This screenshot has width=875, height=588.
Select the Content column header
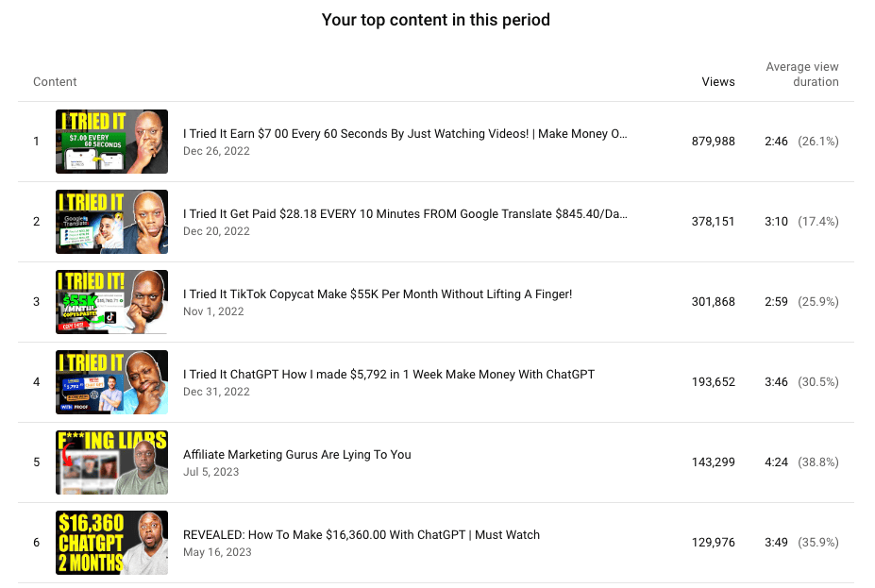click(55, 82)
